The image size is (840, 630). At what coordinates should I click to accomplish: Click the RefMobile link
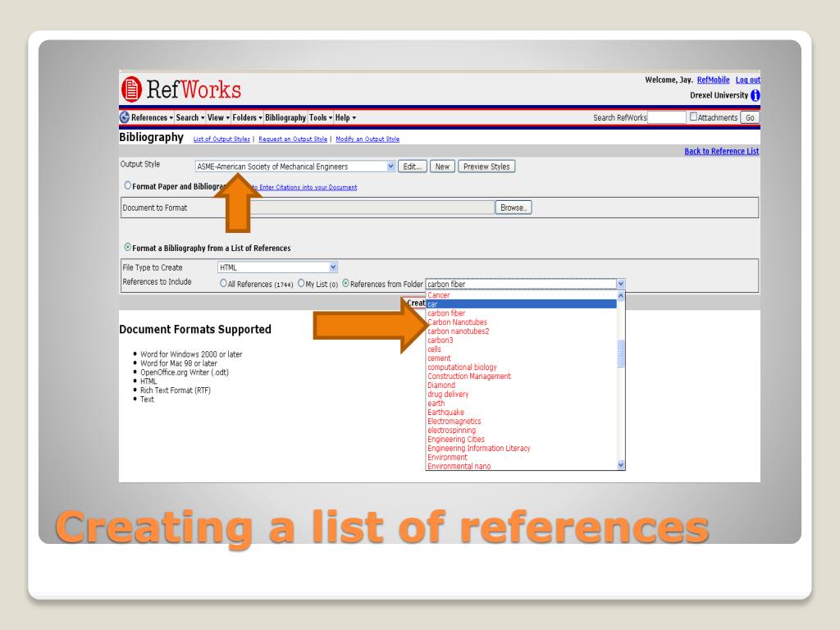(x=713, y=80)
